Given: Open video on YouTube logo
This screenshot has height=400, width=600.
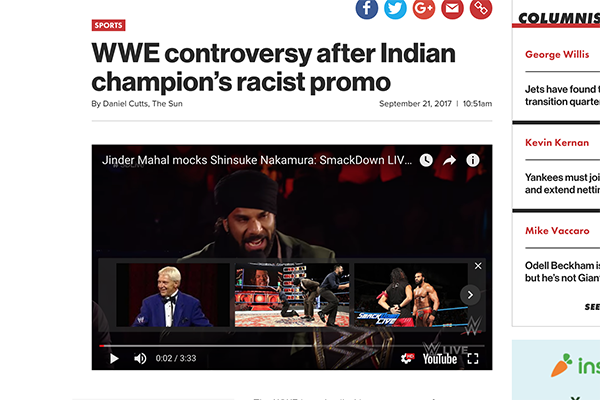Looking at the screenshot, I should 440,359.
